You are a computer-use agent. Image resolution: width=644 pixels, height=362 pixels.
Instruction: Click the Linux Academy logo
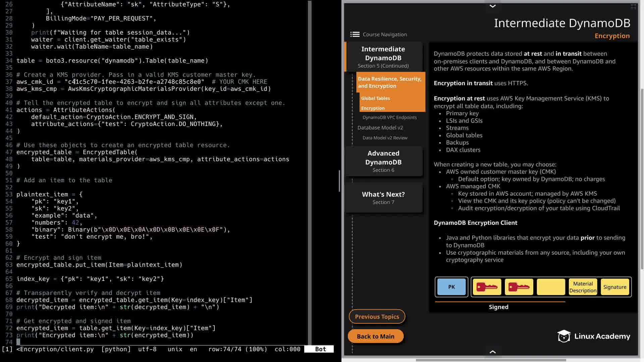[594, 336]
